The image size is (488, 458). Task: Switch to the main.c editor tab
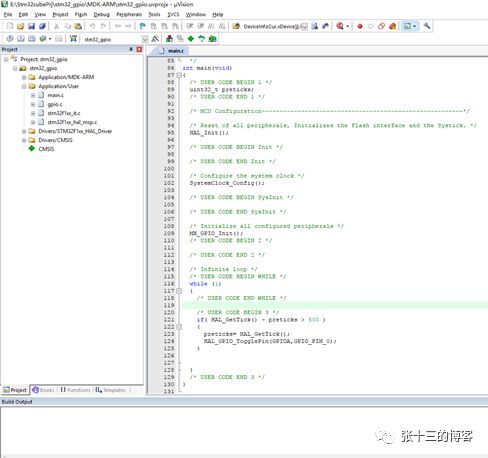click(x=172, y=51)
